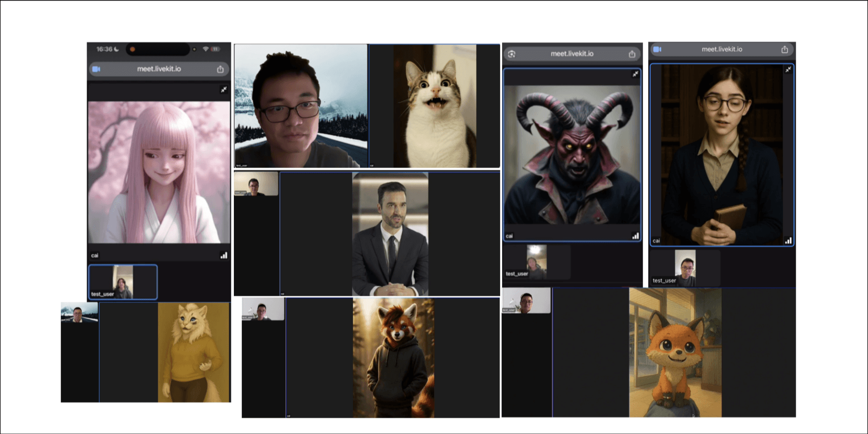Click the surprised cat video tile
The image size is (868, 434).
tap(434, 106)
